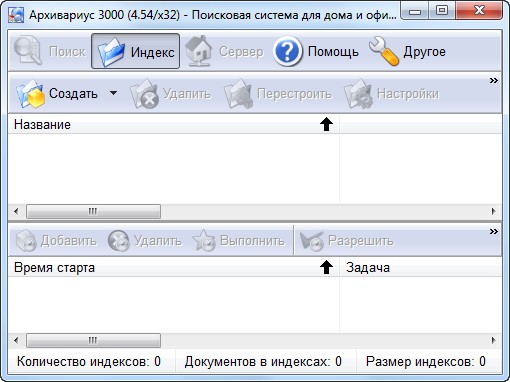Image resolution: width=510 pixels, height=382 pixels.
Task: Click left arrow of index list scrollbar
Action: 16,211
